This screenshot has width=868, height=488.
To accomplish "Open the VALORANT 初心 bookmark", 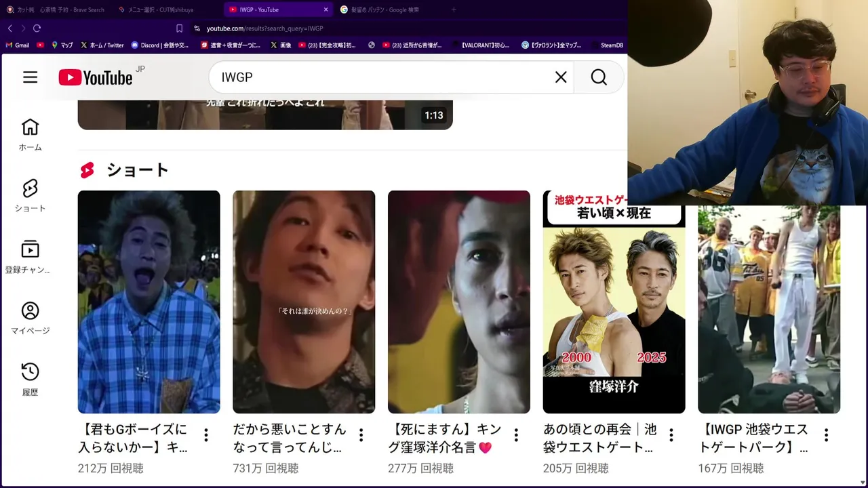I will pyautogui.click(x=480, y=45).
